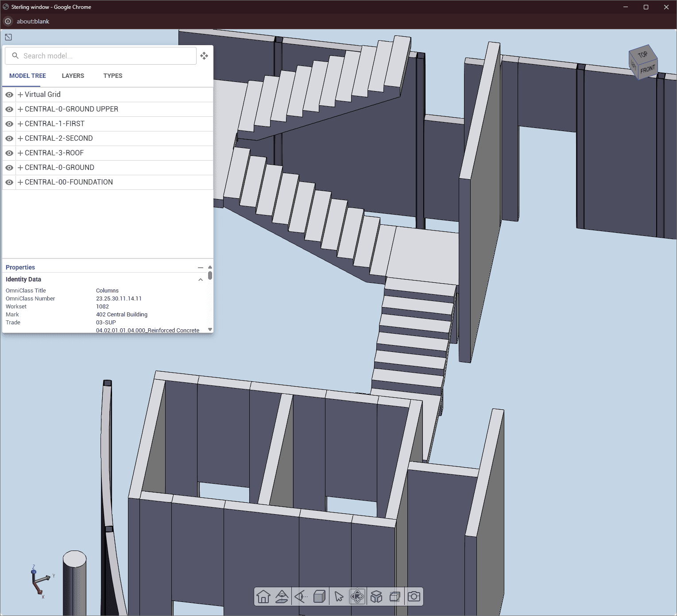Take a snapshot with the camera icon
Screen dimensions: 677x616
pos(414,597)
